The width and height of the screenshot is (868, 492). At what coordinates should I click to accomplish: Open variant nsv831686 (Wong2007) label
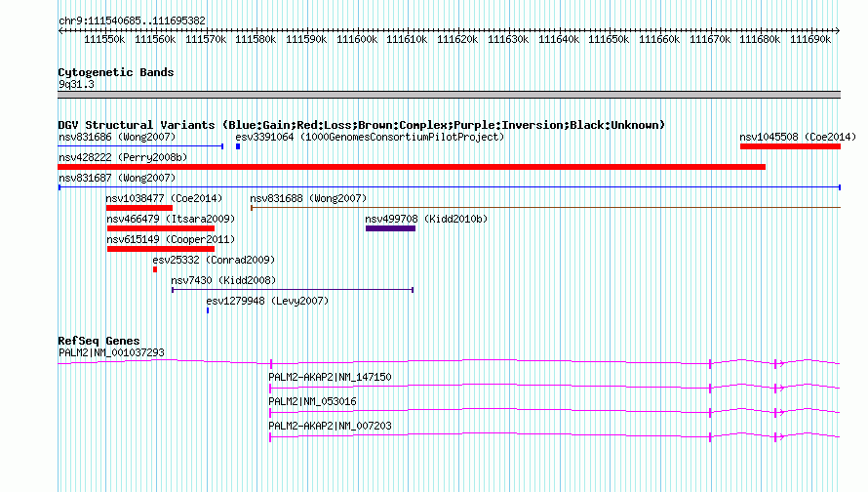117,137
